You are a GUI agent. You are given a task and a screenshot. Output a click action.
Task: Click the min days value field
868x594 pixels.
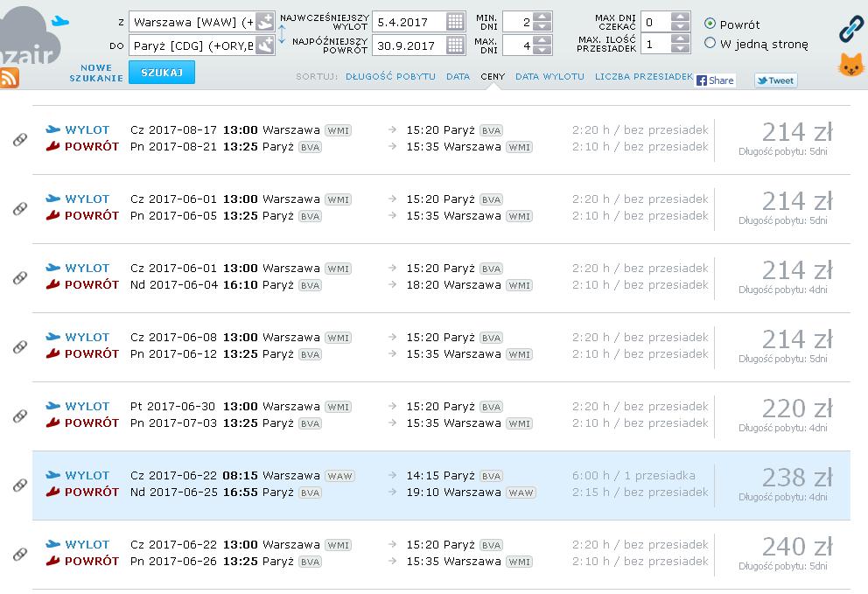pos(519,22)
